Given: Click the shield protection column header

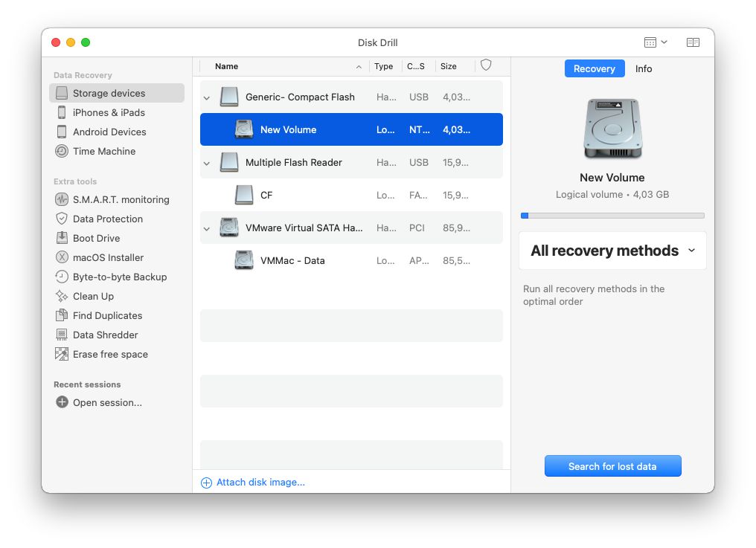Looking at the screenshot, I should coord(486,65).
